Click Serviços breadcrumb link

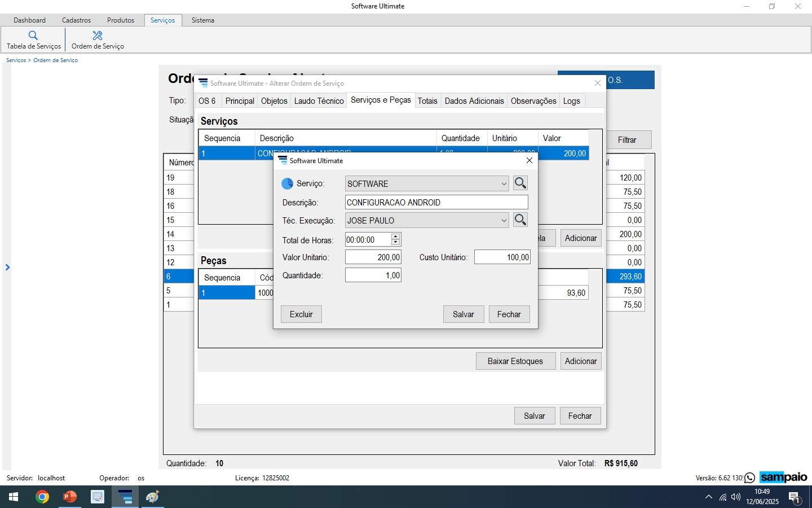coord(16,60)
